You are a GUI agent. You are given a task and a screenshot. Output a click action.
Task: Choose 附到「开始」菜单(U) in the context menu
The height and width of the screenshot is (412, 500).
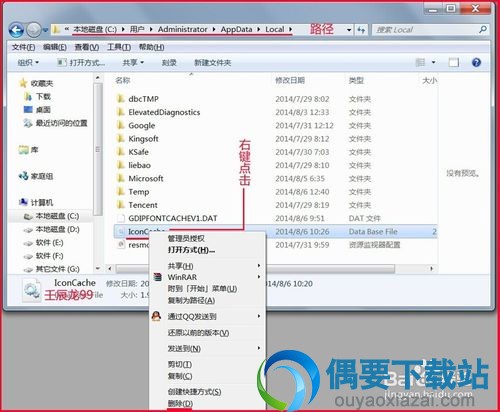(202, 289)
